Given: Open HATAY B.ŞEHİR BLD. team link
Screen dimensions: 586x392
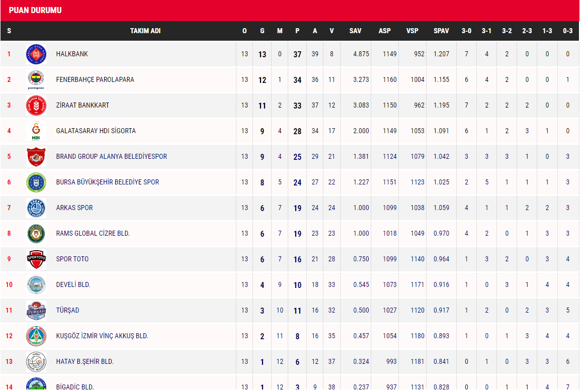Looking at the screenshot, I should pos(85,361).
